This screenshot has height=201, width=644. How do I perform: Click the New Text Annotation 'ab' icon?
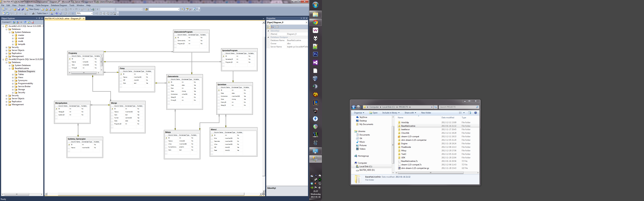coord(33,13)
